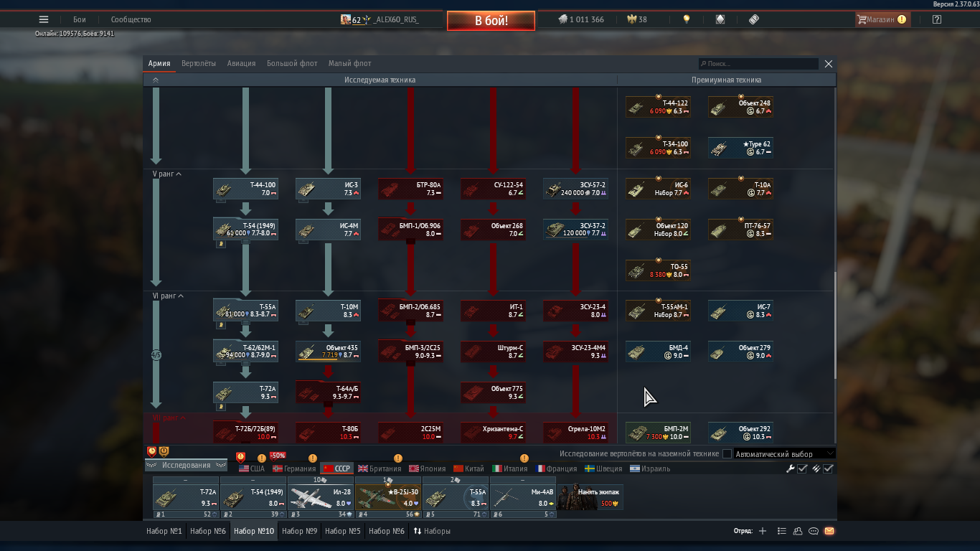Switch to the Малый флот tab
Image resolution: width=980 pixels, height=551 pixels.
pyautogui.click(x=350, y=64)
